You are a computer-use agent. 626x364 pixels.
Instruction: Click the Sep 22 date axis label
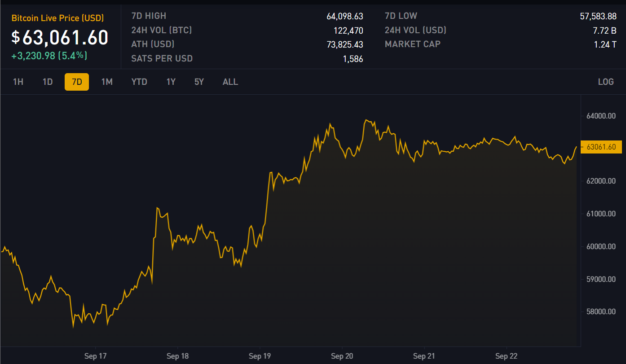coord(507,356)
